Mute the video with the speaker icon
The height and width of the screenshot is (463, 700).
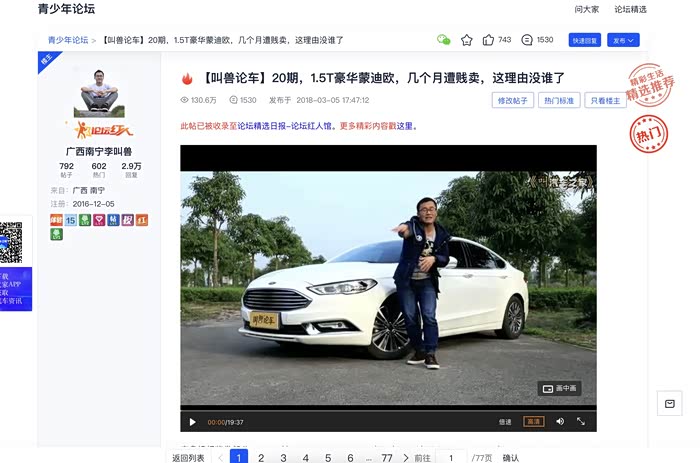coord(560,421)
